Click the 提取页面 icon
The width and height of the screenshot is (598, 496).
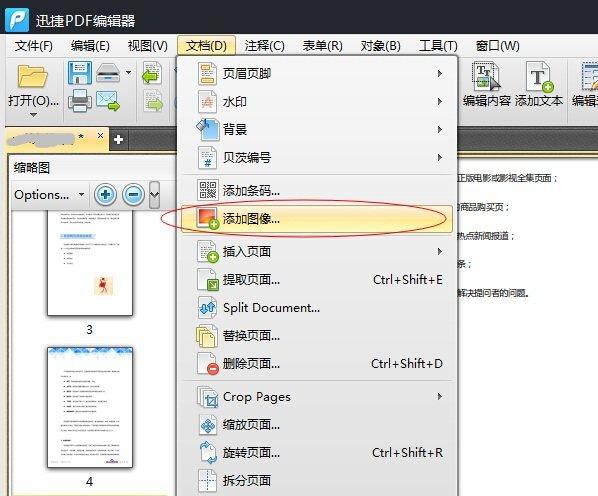(207, 280)
